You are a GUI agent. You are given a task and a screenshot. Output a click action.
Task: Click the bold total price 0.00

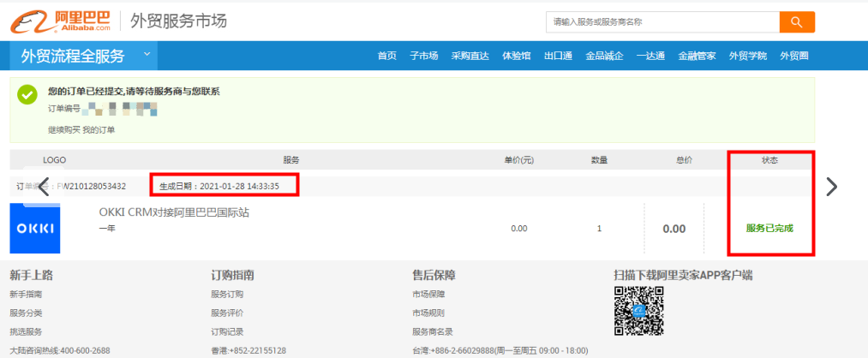coord(674,229)
